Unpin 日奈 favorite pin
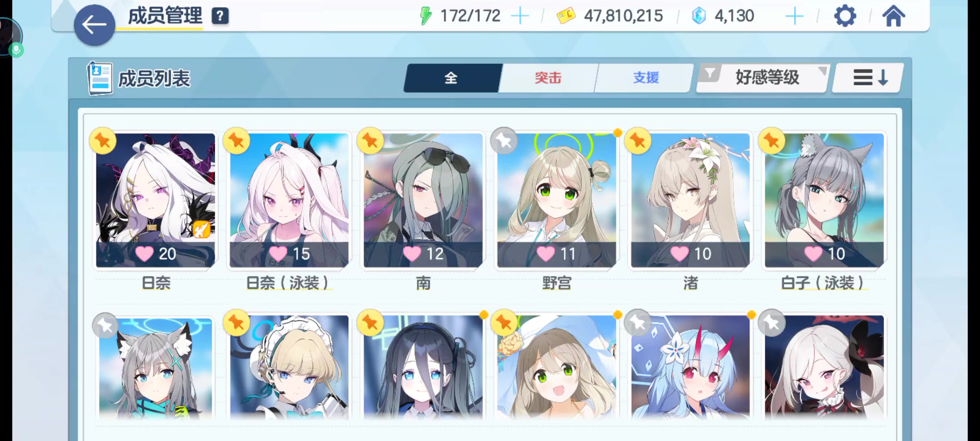Viewport: 980px width, 441px height. 103,141
